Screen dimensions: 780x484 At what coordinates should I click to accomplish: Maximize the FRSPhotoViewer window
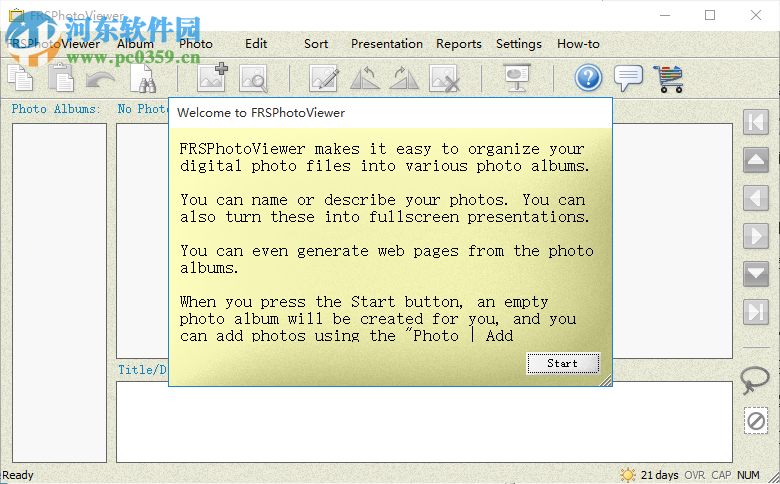click(x=710, y=15)
